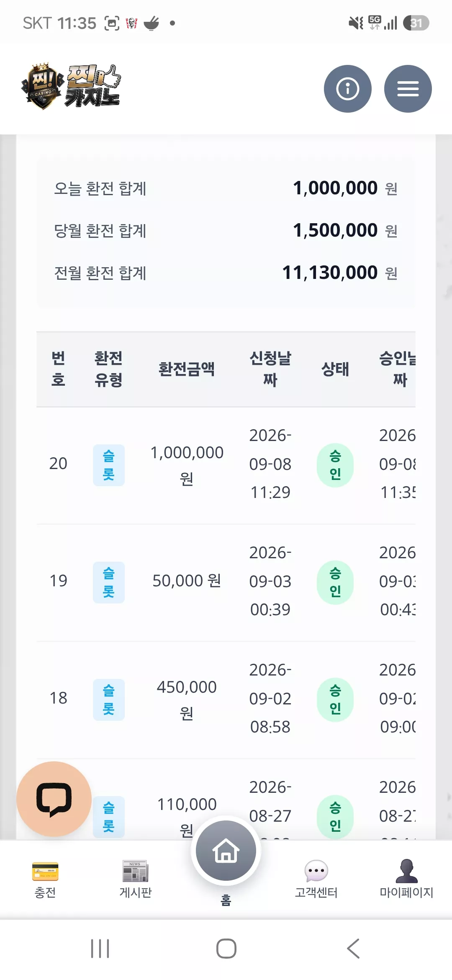Tap the 찐카지노 logo
Screen dimensions: 452x980
coord(71,86)
